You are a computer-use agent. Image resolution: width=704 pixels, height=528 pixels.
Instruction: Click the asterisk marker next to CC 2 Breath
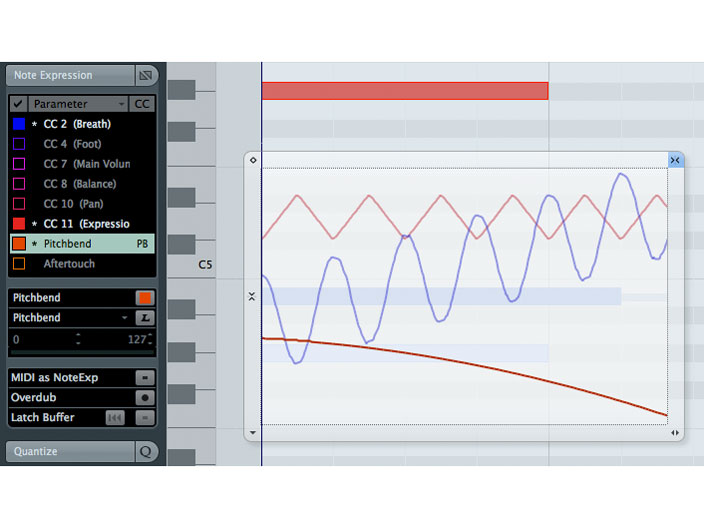pyautogui.click(x=35, y=124)
